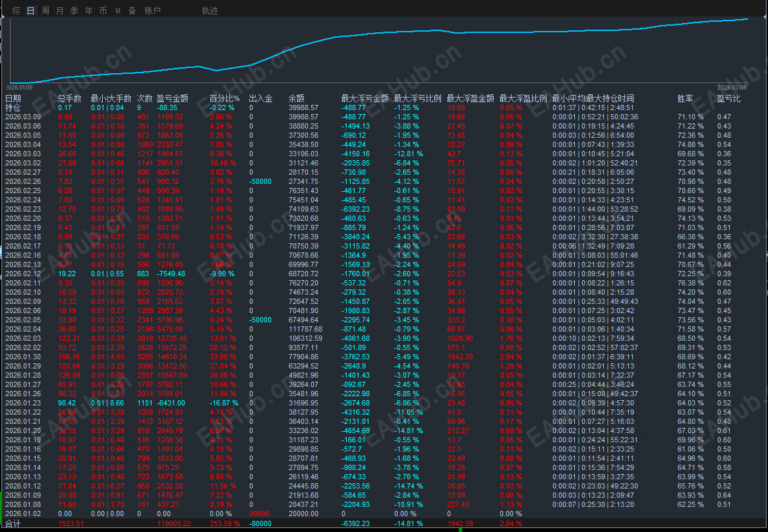
Task: Select the 2026.03.09 row in the table
Action: [384, 117]
